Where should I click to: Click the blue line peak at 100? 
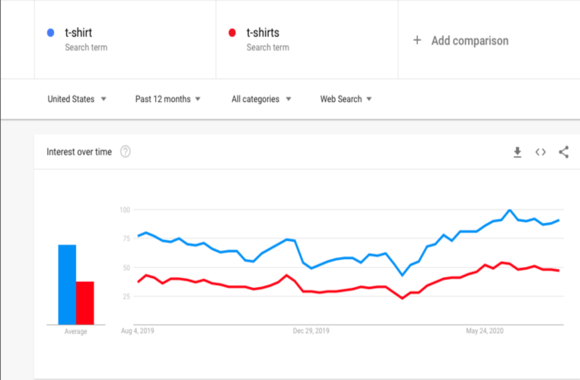tap(510, 210)
